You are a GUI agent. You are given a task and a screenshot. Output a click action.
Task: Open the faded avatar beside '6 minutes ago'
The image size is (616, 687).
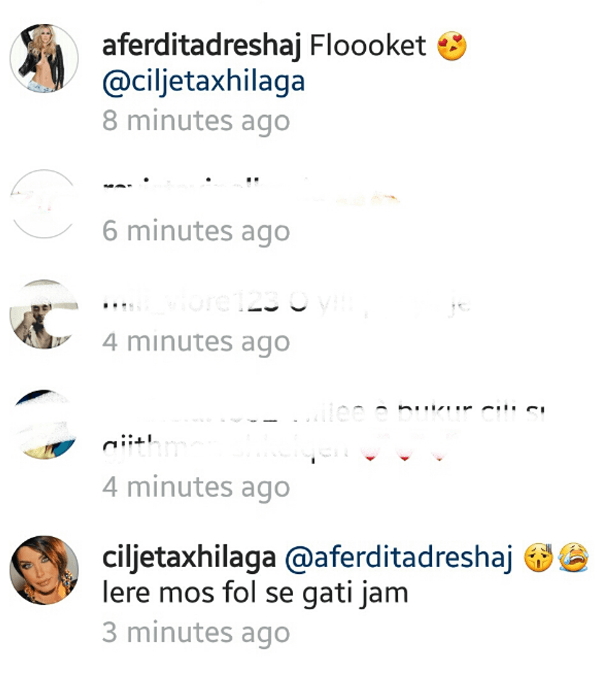44,204
